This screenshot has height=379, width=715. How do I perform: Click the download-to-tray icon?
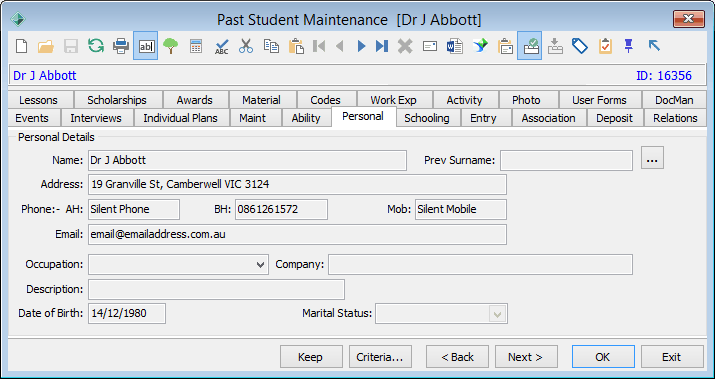point(555,46)
